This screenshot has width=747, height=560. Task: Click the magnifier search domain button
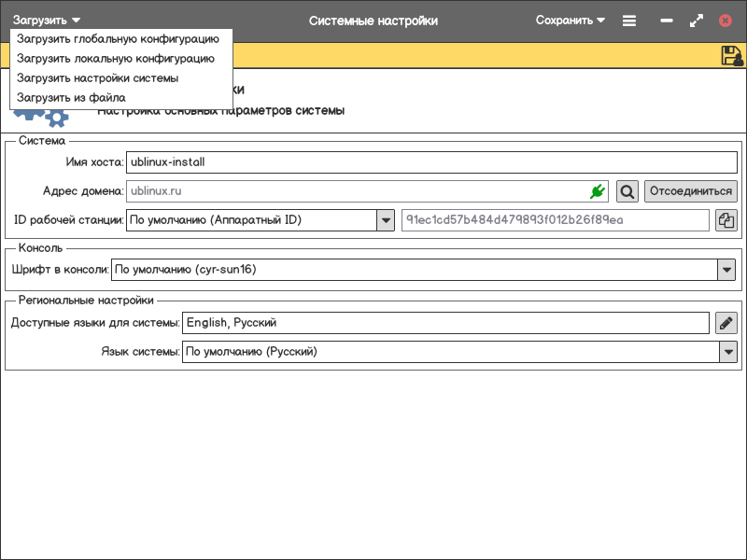pyautogui.click(x=627, y=191)
